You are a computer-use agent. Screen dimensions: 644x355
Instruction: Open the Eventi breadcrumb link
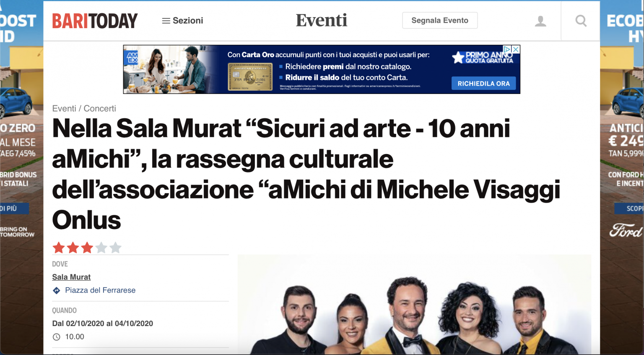64,108
